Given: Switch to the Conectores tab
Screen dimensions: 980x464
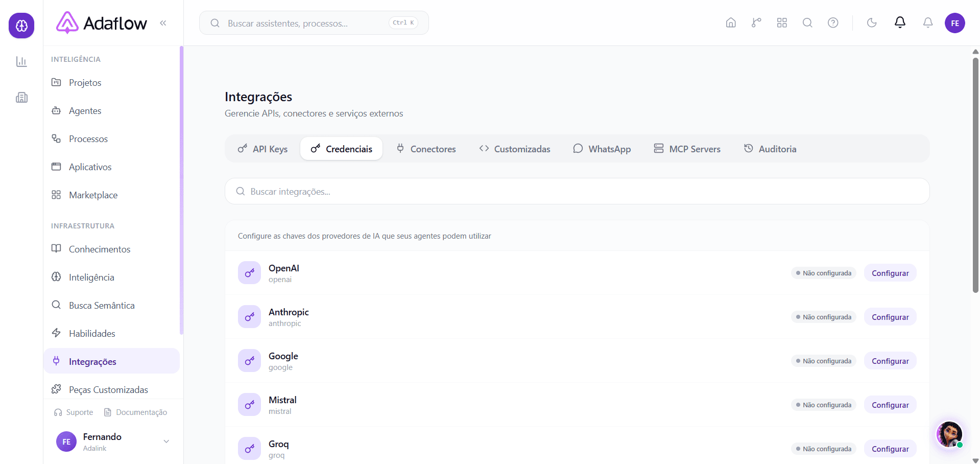Looking at the screenshot, I should [426, 149].
